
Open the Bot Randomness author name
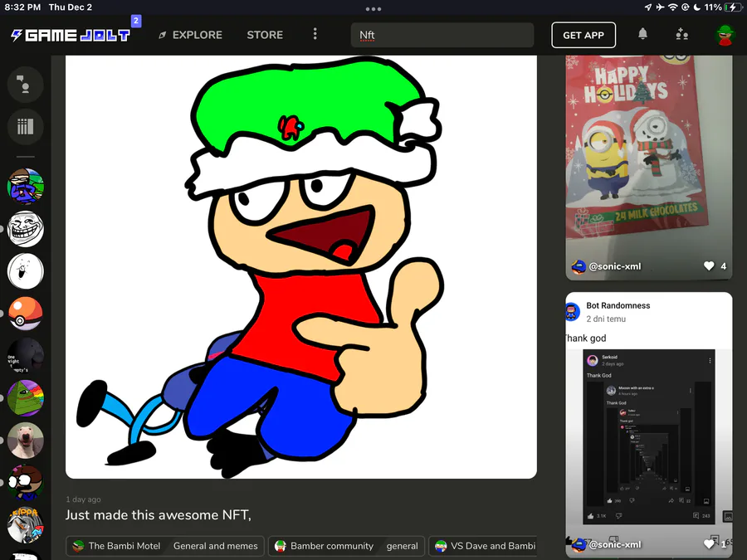(x=618, y=305)
